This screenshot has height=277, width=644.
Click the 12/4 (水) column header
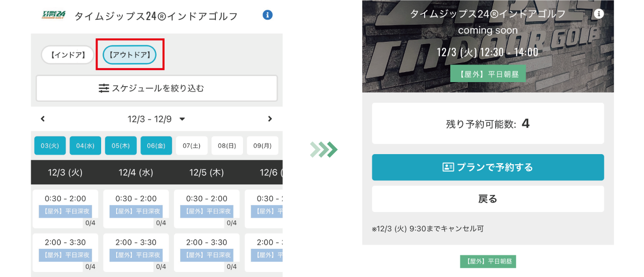[136, 172]
